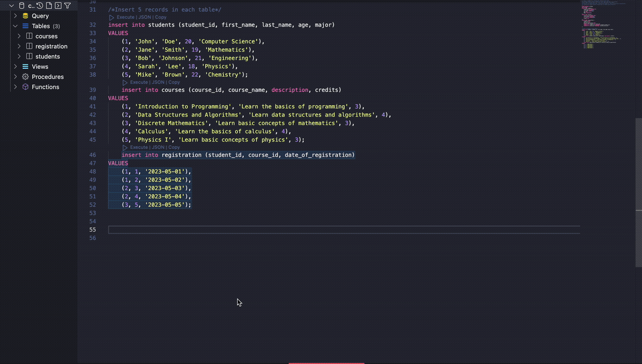Click the filter funnel icon
The width and height of the screenshot is (642, 364).
[x=68, y=6]
